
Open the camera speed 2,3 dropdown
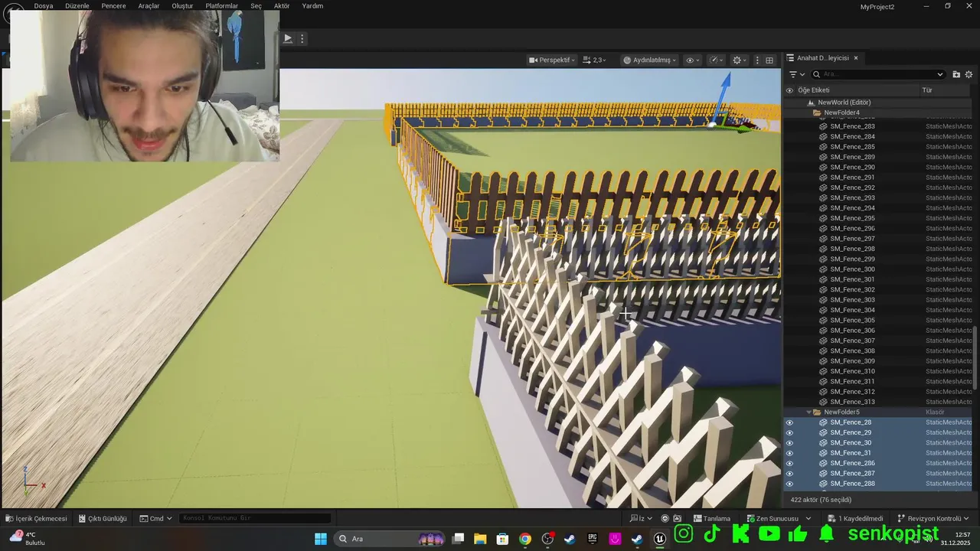pyautogui.click(x=594, y=60)
